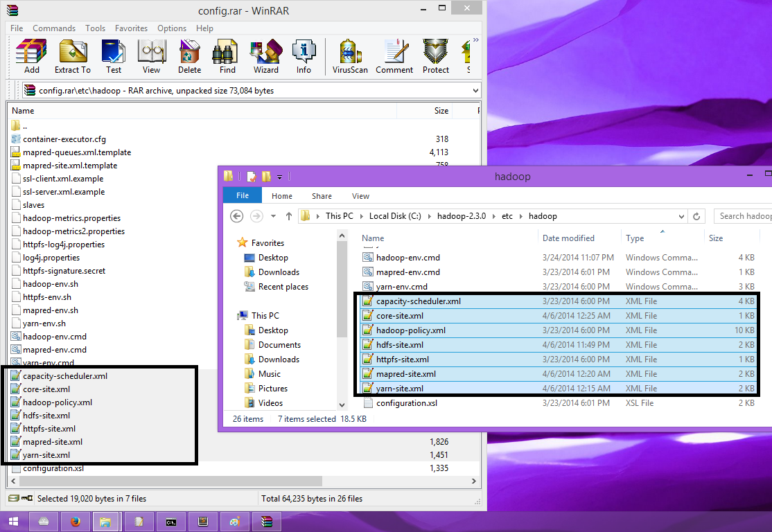The width and height of the screenshot is (772, 532).
Task: Click the Refresh button in Explorer
Action: 696,217
